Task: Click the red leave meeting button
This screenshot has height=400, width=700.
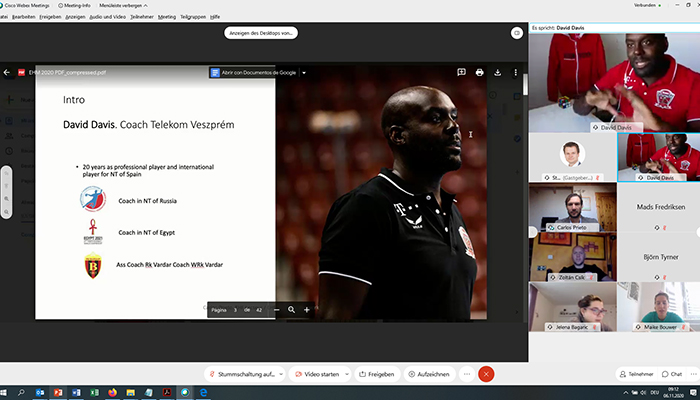Action: click(x=486, y=374)
